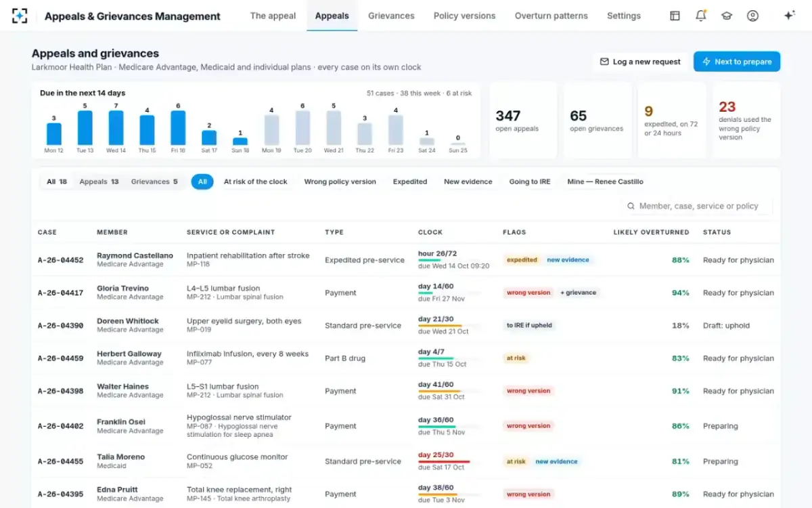This screenshot has width=812, height=508.
Task: Click the Tue 20 bar in due chart
Action: (x=302, y=128)
